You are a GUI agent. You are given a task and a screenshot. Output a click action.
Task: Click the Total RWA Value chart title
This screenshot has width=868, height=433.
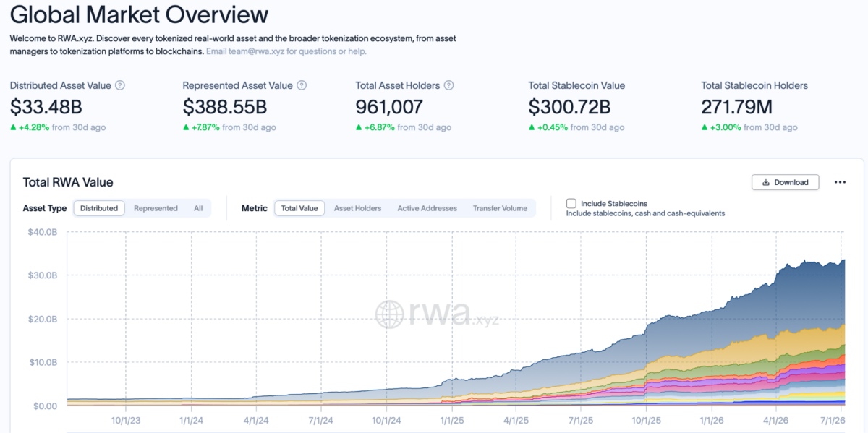click(x=68, y=182)
